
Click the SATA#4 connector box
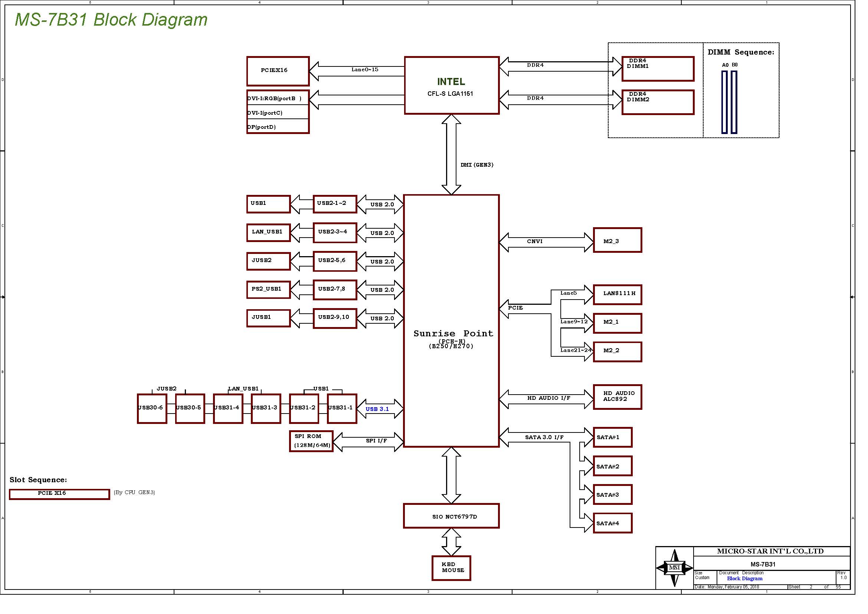[x=612, y=523]
